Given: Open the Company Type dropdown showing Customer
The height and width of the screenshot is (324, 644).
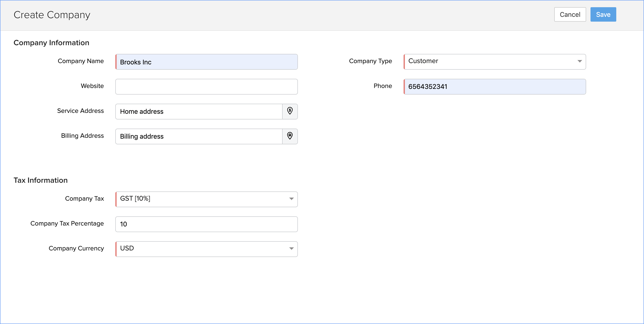Looking at the screenshot, I should [x=490, y=62].
